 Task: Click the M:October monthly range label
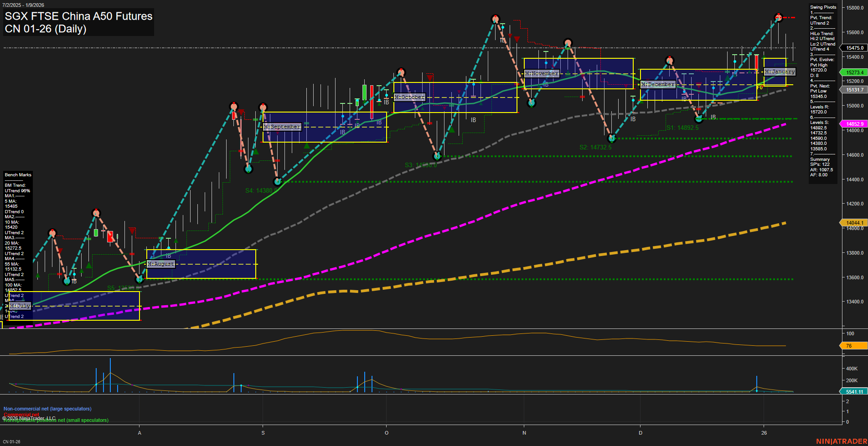tap(409, 97)
